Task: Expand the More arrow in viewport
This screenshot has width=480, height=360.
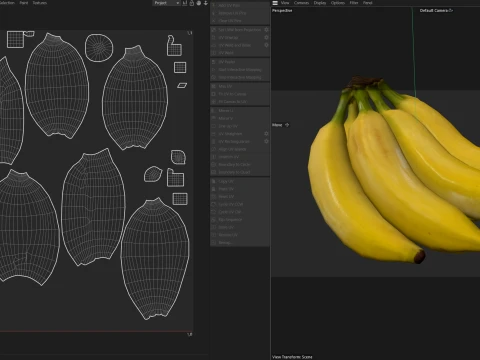Action: [287, 125]
